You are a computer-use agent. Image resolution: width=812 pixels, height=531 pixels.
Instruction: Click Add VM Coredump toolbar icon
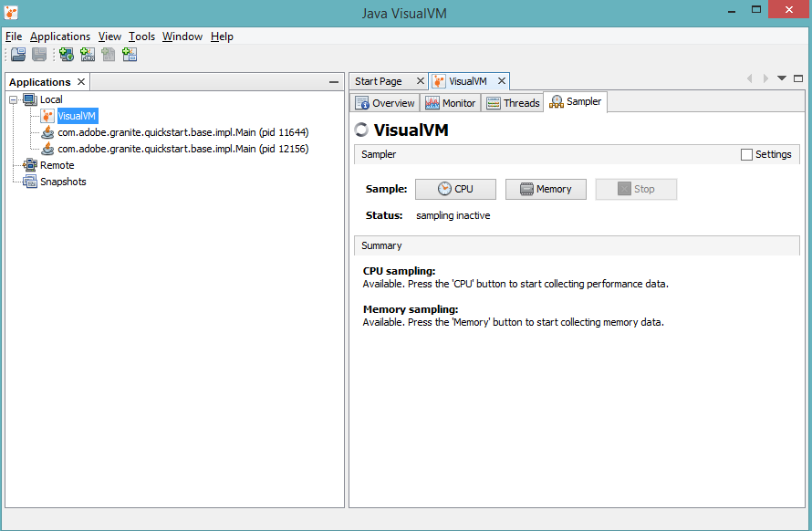point(109,55)
